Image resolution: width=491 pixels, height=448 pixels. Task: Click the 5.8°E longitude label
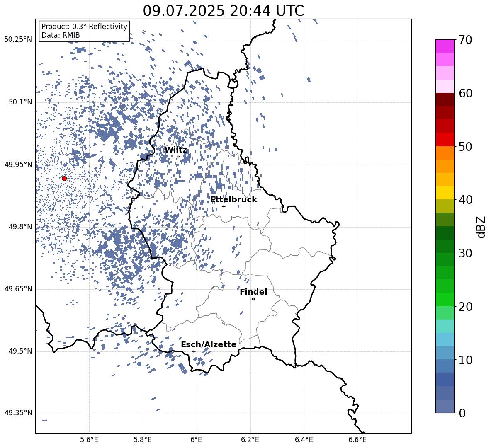[143, 440]
